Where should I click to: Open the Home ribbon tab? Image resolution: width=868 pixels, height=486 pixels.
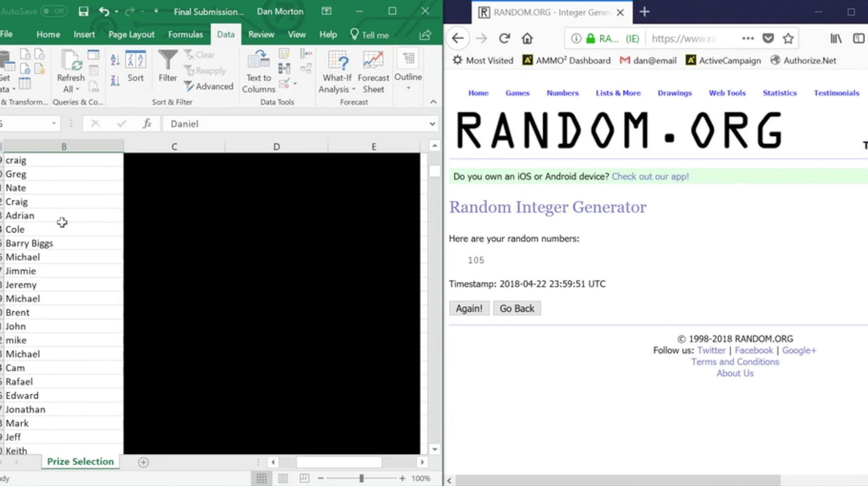[48, 34]
